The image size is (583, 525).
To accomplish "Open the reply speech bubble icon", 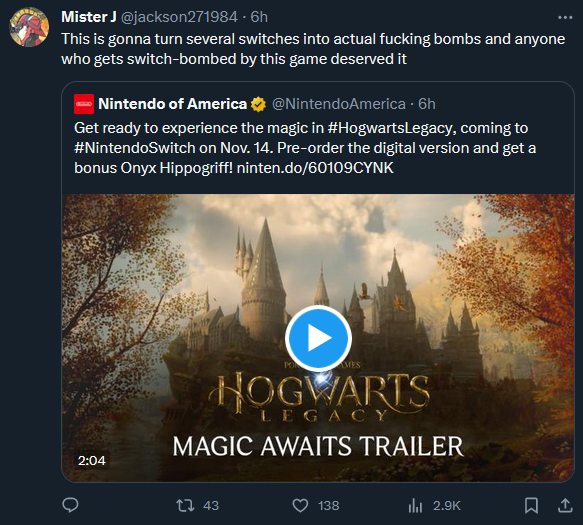I will click(70, 505).
